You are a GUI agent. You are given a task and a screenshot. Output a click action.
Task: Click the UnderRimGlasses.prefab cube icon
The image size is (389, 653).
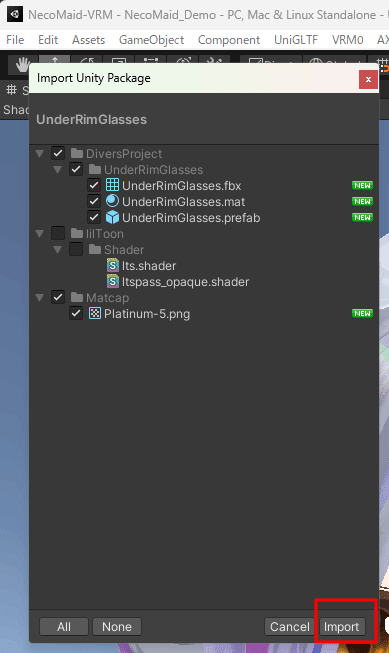[112, 217]
